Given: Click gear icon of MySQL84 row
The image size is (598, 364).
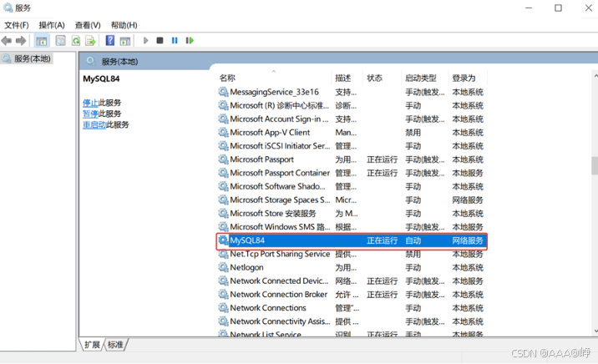Looking at the screenshot, I should 223,240.
